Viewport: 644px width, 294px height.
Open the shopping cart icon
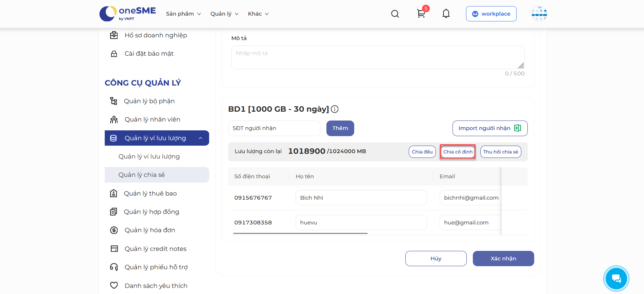point(421,14)
